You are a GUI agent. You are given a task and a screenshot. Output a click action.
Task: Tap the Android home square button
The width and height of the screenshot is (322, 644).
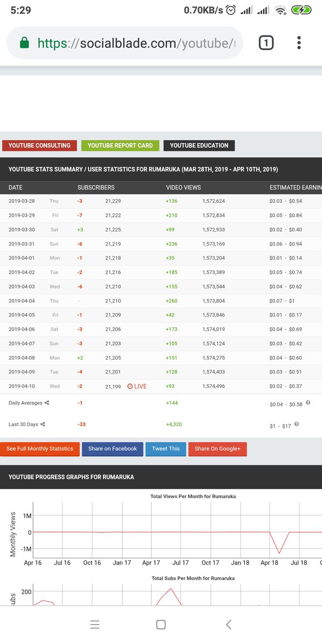(x=160, y=625)
